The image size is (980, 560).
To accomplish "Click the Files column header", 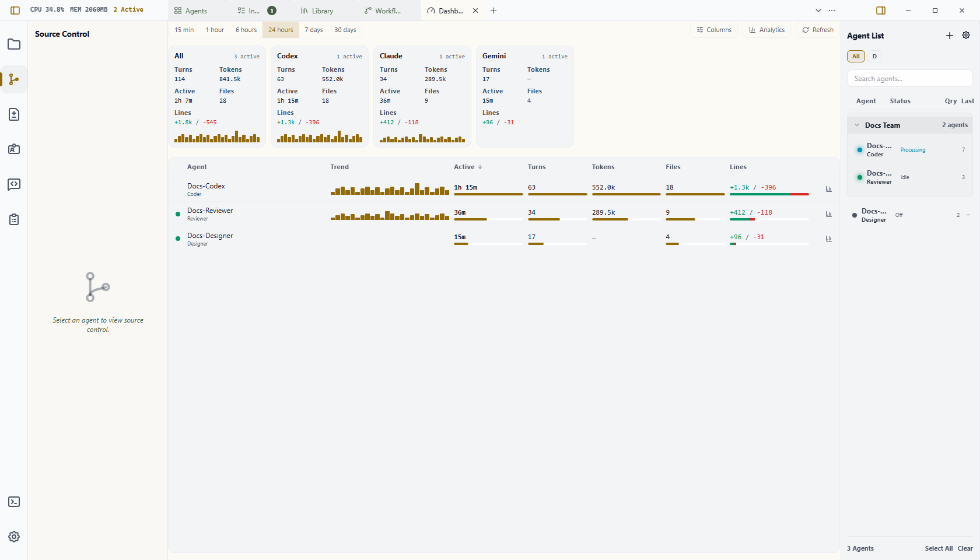I will click(x=673, y=167).
